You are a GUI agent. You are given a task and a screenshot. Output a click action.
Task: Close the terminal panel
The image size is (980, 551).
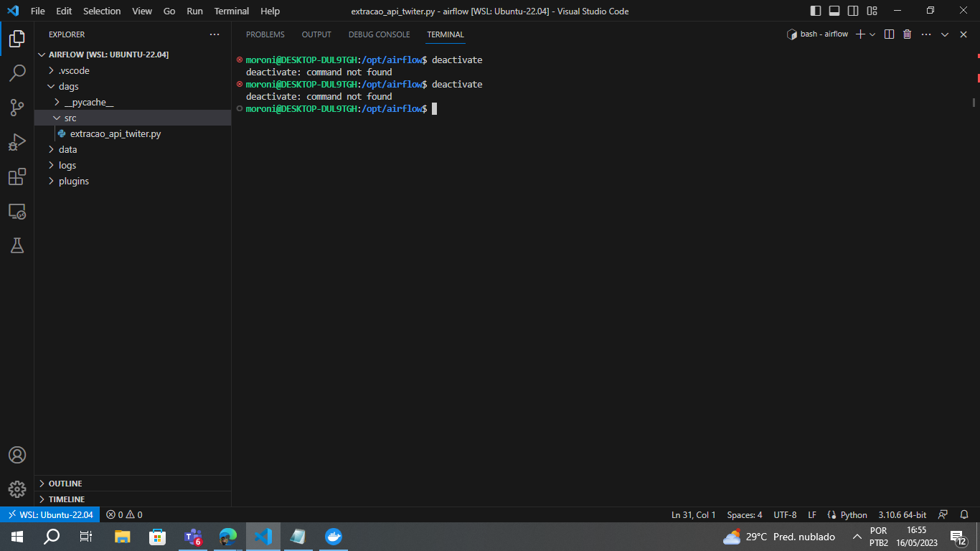pyautogui.click(x=963, y=34)
